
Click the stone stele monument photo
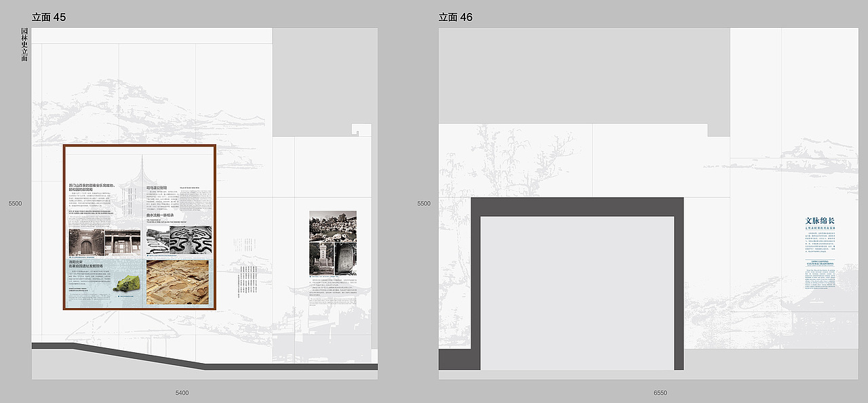(x=321, y=258)
